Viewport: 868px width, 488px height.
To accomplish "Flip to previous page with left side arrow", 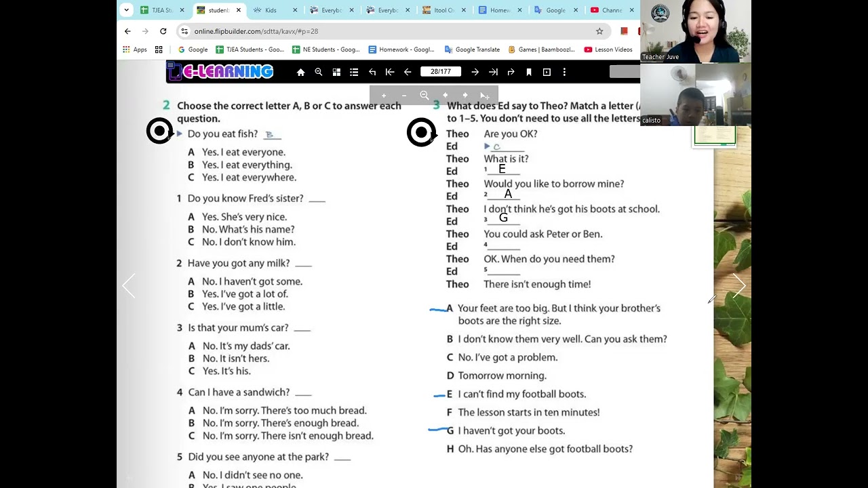I will coord(129,286).
